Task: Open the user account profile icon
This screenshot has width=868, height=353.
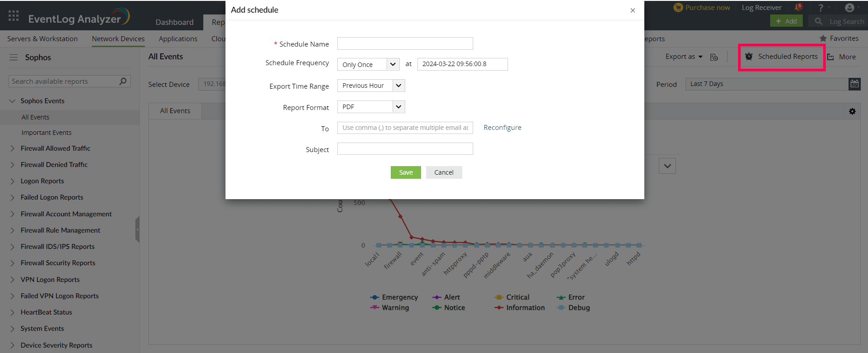Action: 849,8
